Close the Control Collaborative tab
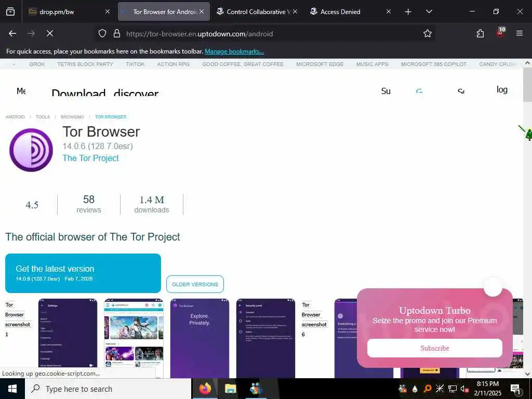 [x=295, y=11]
